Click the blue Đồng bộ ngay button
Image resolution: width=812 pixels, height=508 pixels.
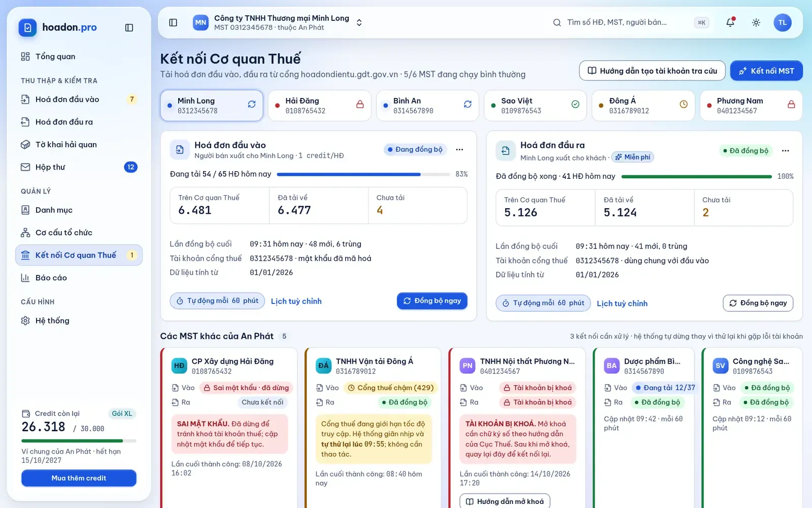(x=432, y=301)
